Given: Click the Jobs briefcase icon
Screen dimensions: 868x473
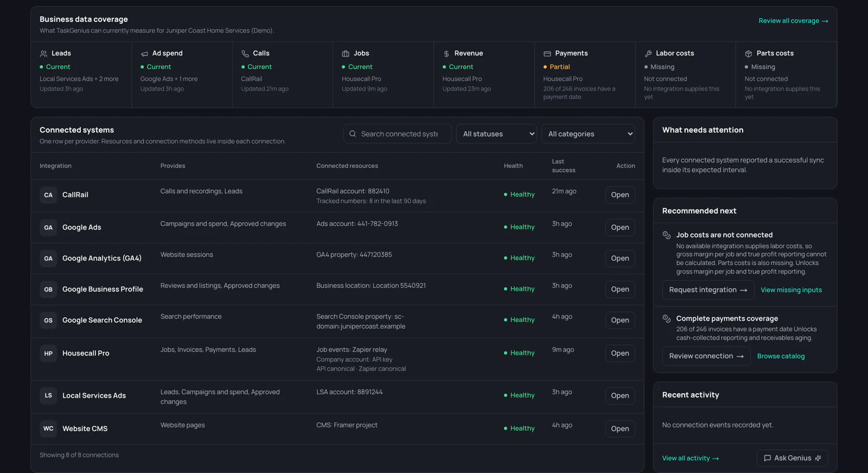Looking at the screenshot, I should click(346, 54).
